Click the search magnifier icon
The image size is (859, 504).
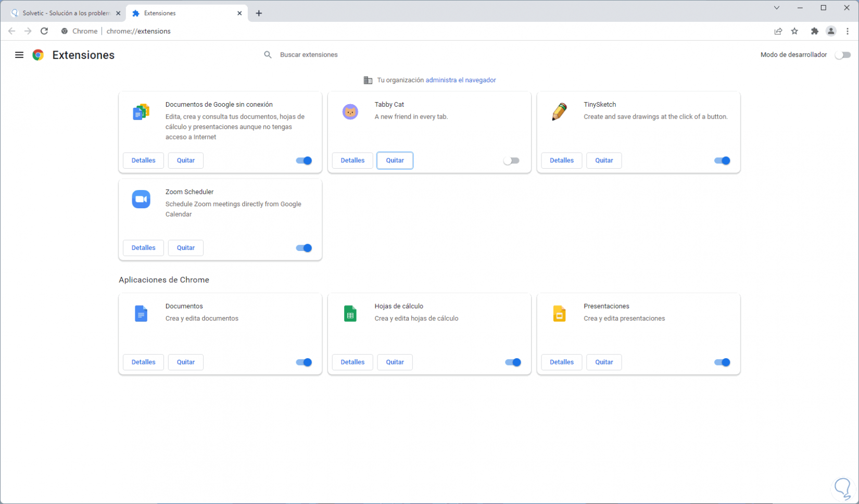tap(268, 55)
